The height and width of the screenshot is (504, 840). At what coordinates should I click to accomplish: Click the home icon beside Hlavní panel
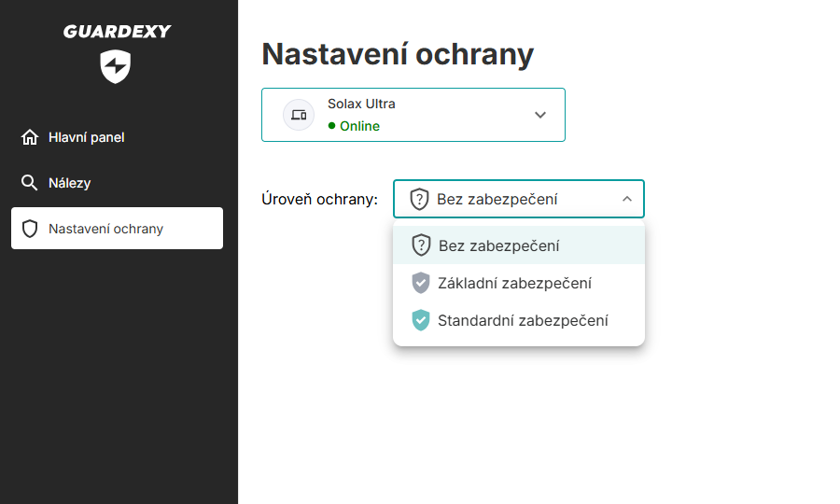click(x=30, y=138)
